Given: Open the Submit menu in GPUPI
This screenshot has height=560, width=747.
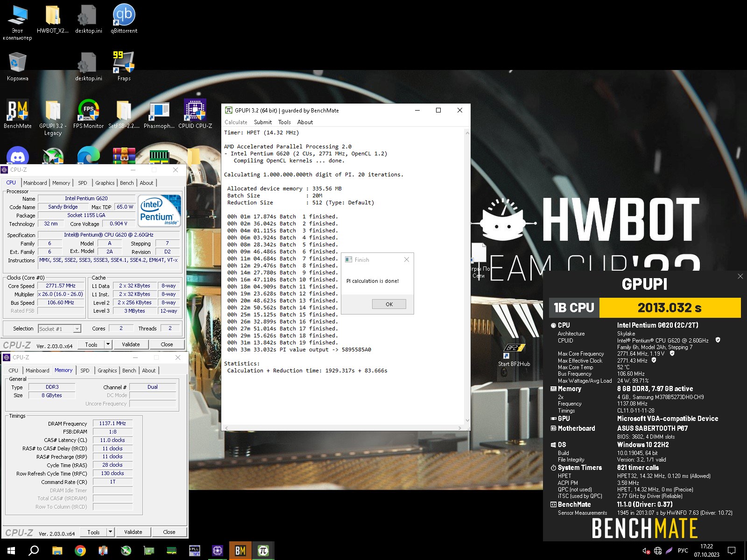Looking at the screenshot, I should click(263, 122).
